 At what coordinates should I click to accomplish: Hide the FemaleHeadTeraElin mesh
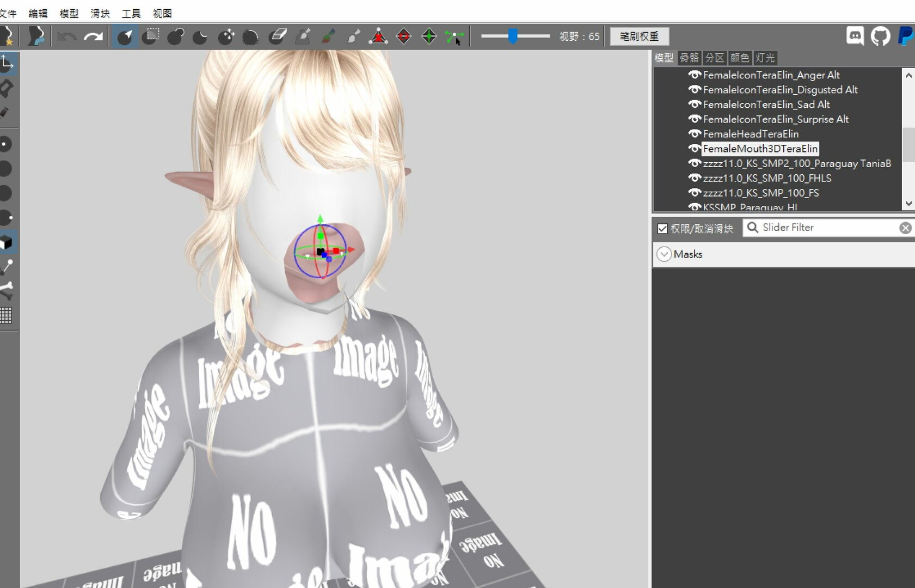[694, 133]
